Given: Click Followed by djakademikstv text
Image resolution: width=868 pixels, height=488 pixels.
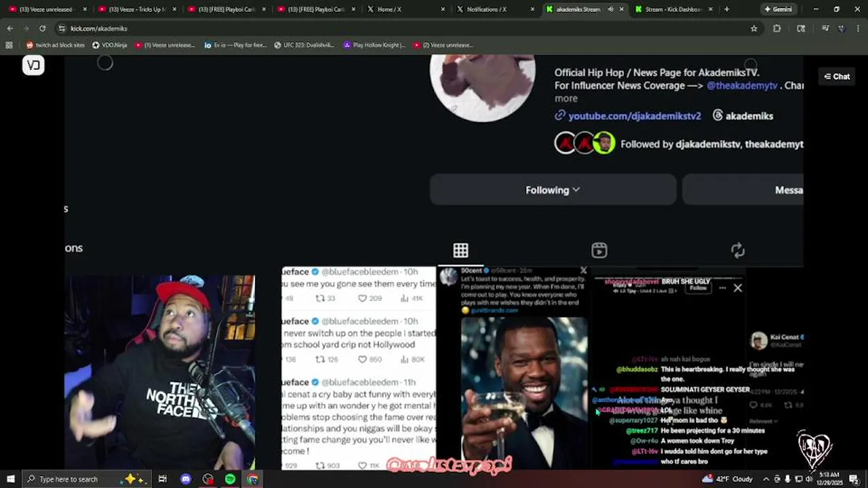Looking at the screenshot, I should pos(712,144).
